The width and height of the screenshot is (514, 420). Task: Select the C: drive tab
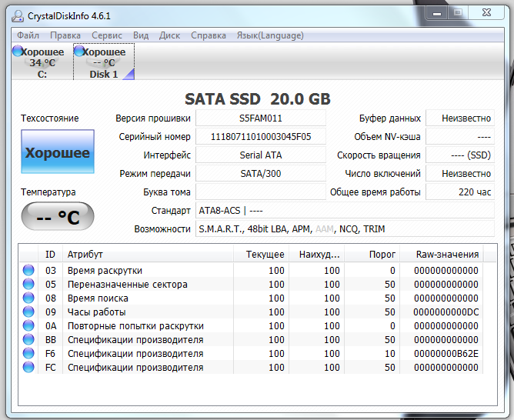(x=42, y=62)
